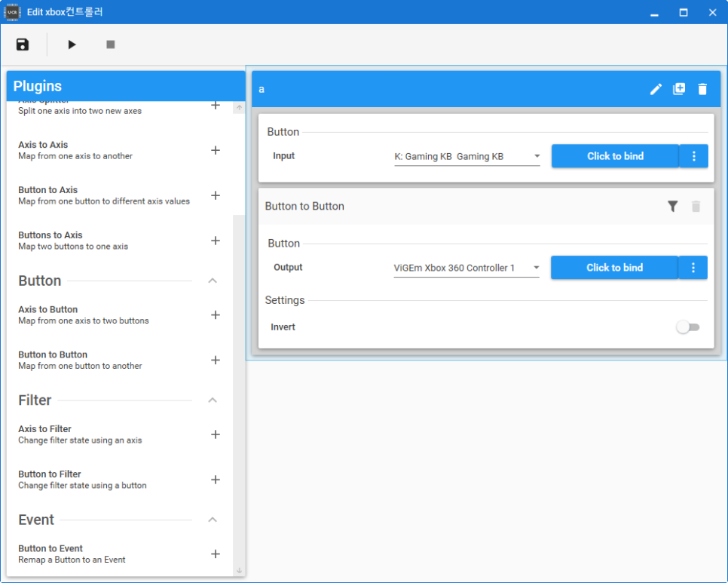Edit mapping 'a' name with pencil icon
The width and height of the screenshot is (728, 583).
click(x=656, y=89)
